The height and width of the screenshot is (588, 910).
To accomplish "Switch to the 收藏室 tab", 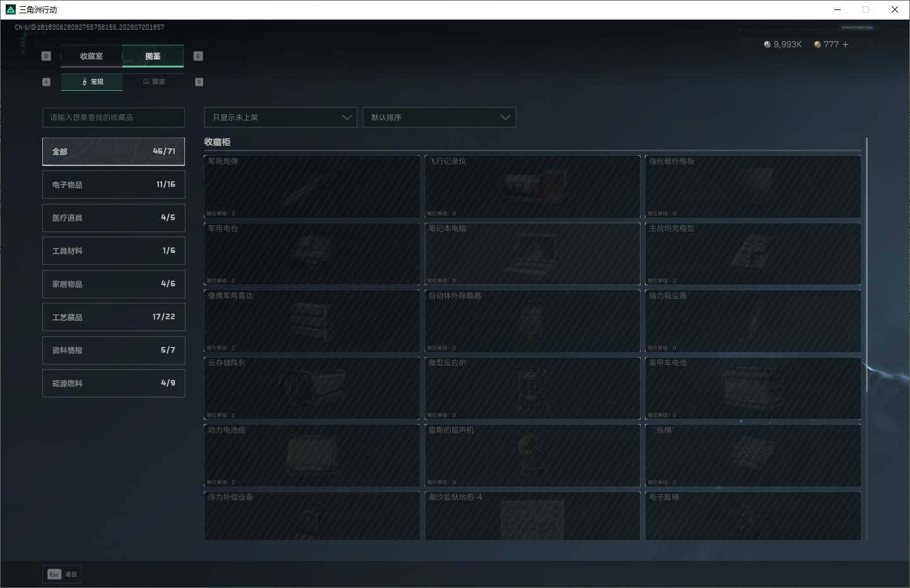I will coord(92,56).
